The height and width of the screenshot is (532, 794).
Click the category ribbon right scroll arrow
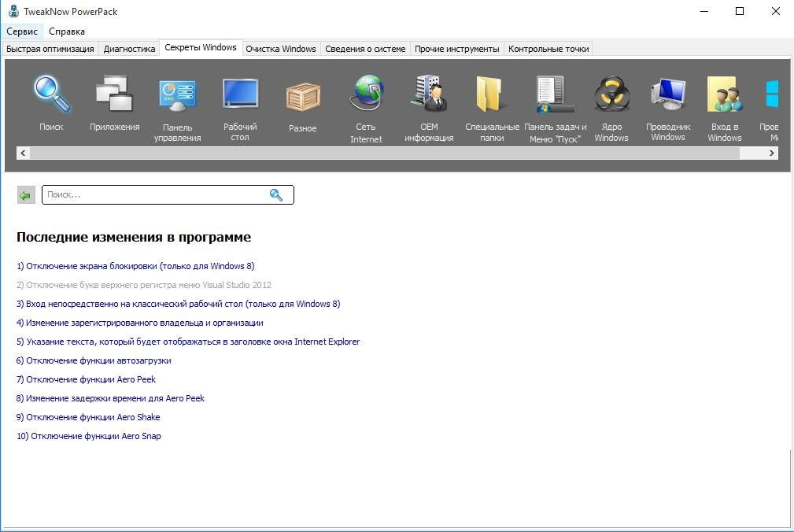(772, 153)
